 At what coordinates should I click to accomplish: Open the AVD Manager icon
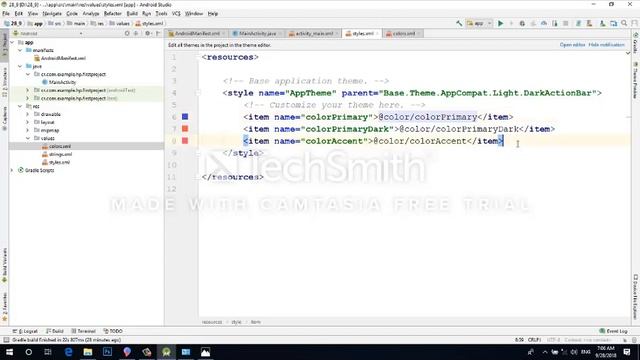click(x=589, y=24)
